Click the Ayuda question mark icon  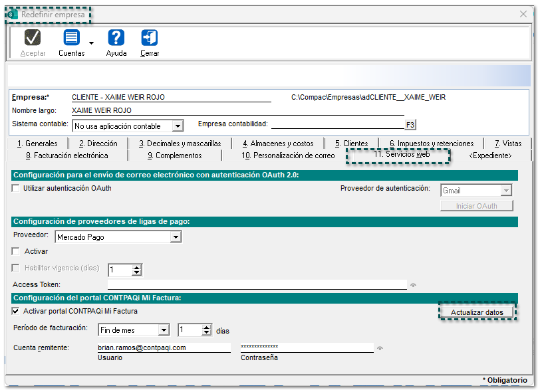click(x=116, y=38)
